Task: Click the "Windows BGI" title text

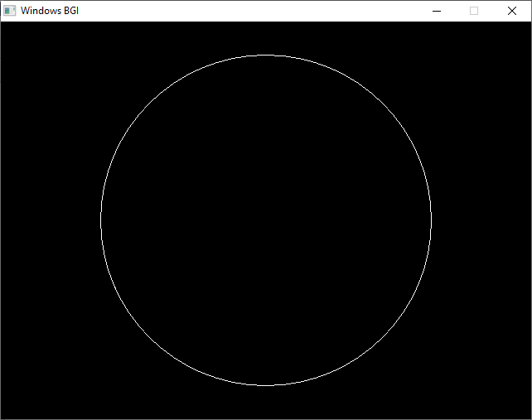Action: click(x=50, y=11)
